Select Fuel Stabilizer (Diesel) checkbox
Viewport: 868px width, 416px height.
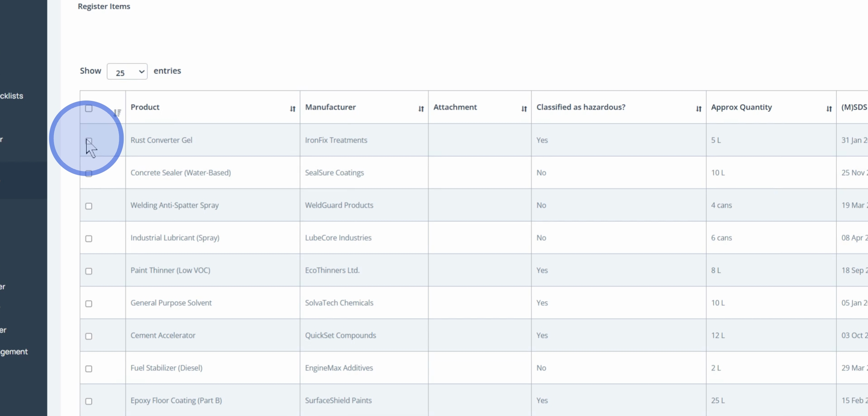tap(89, 369)
